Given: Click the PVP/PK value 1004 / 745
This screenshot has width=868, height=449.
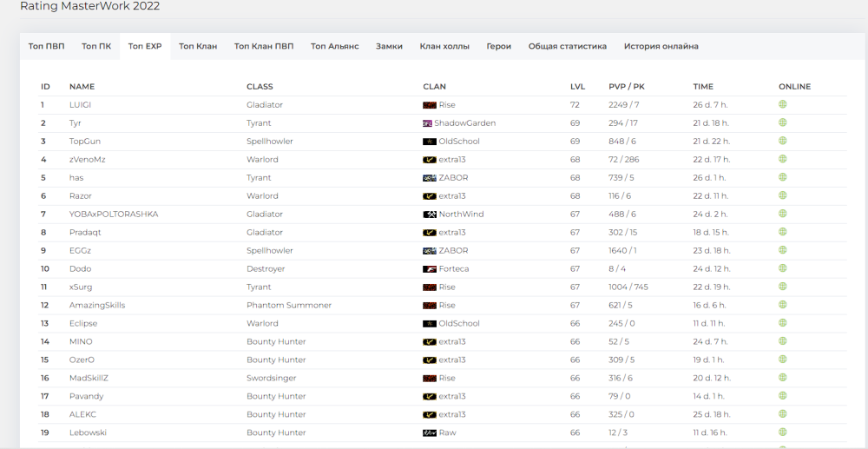Looking at the screenshot, I should (x=628, y=287).
